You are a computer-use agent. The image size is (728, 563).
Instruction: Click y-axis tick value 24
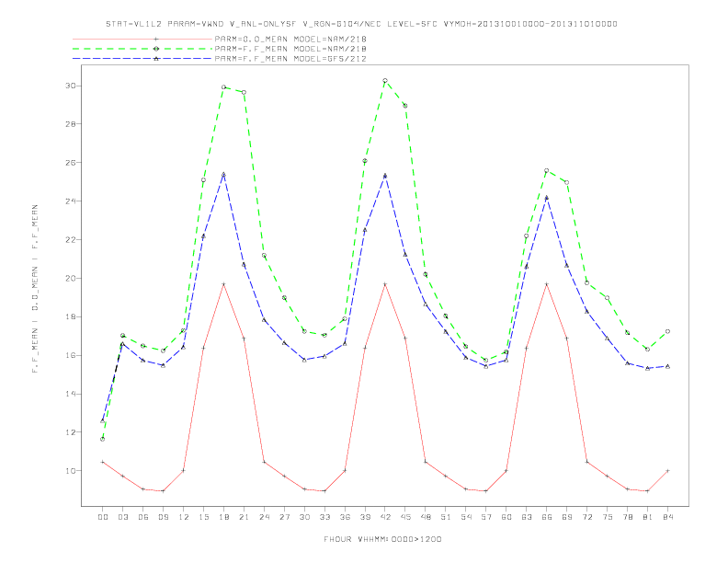[70, 201]
